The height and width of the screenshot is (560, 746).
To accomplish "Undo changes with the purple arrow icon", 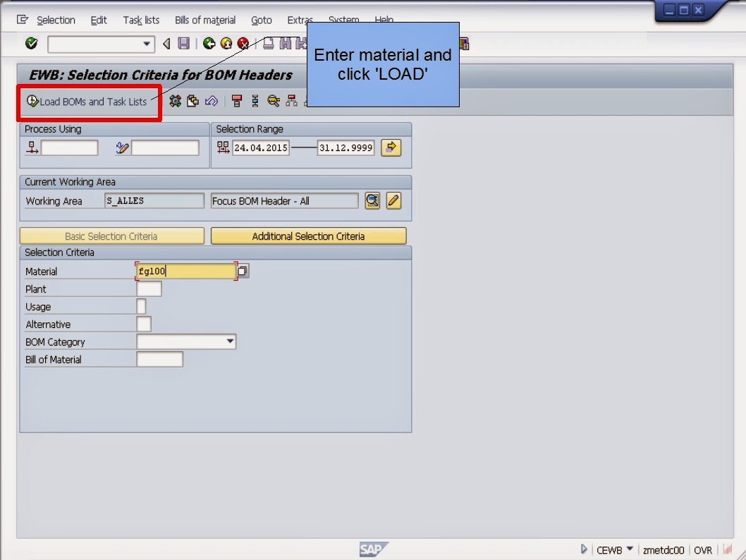I will click(211, 102).
